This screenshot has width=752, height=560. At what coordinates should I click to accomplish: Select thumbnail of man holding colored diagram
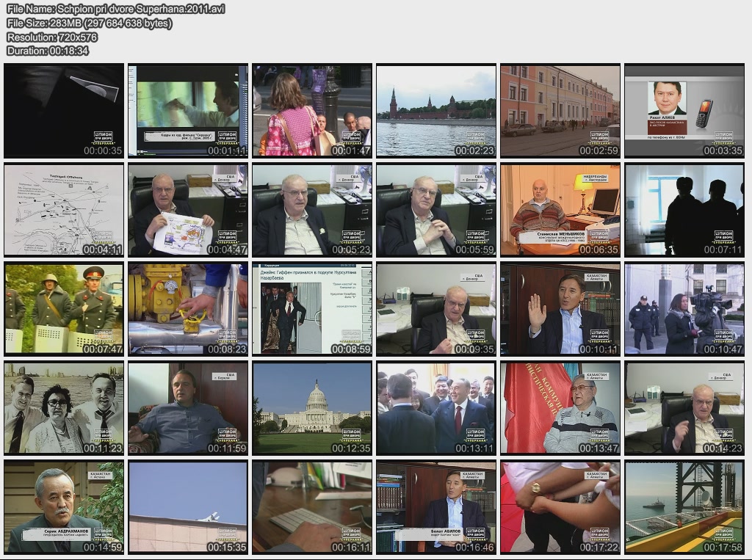[188, 210]
